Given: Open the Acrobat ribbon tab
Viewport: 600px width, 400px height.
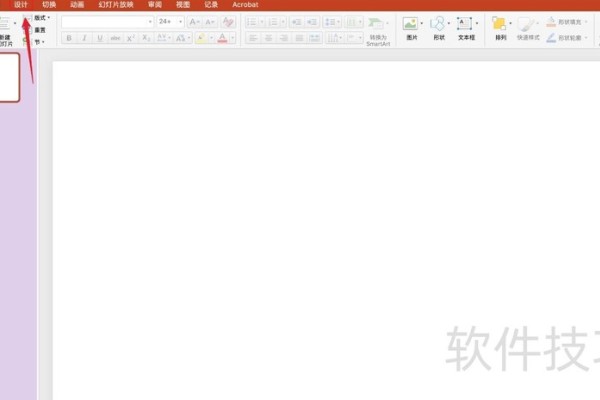Looking at the screenshot, I should coord(245,5).
